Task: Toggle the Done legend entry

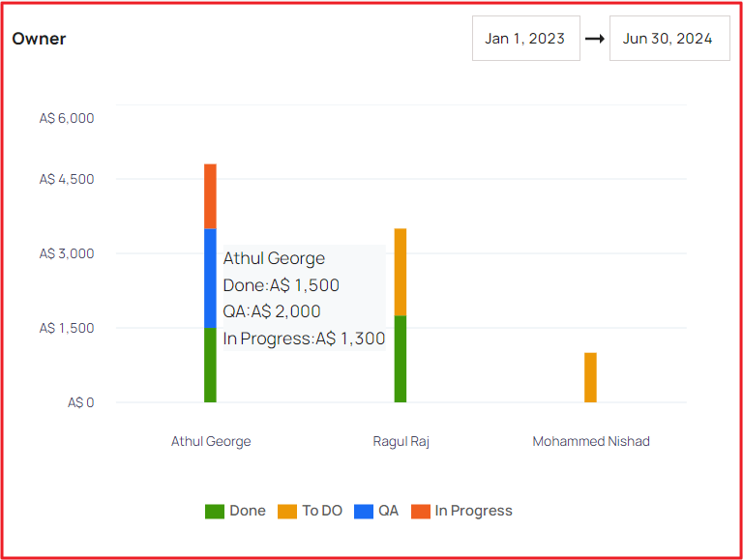Action: tap(235, 511)
